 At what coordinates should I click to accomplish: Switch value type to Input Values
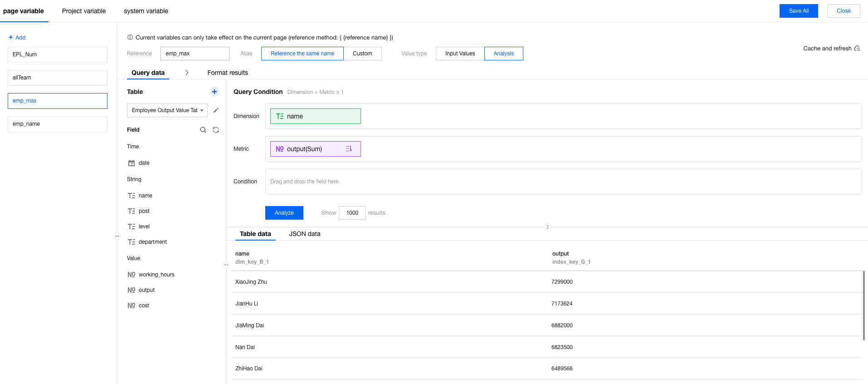[460, 54]
